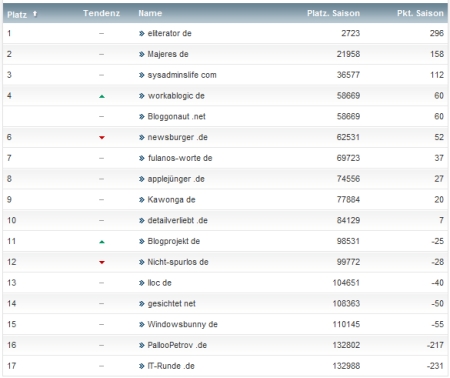Open the Nicht-spurlos de link

pos(178,262)
